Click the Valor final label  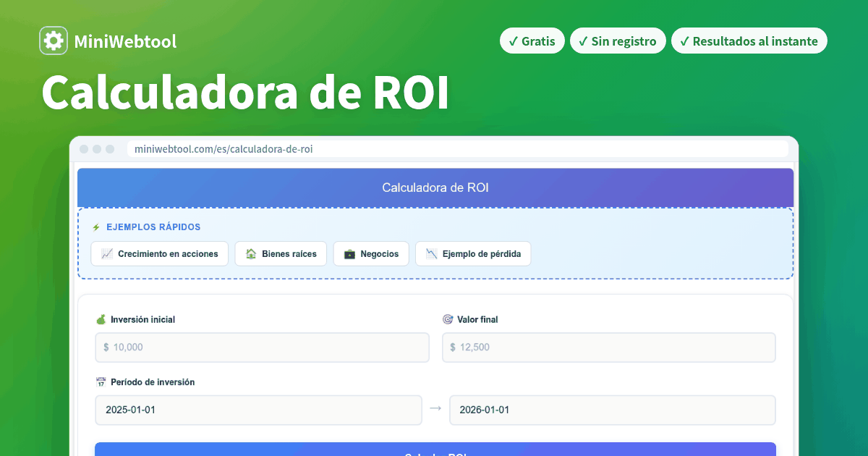[x=477, y=319]
